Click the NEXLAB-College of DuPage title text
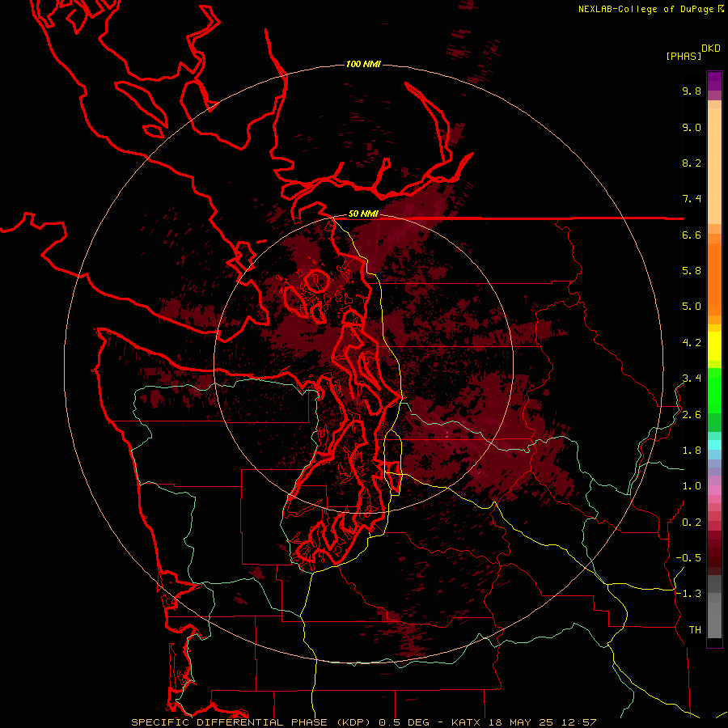This screenshot has width=728, height=728. (x=645, y=9)
